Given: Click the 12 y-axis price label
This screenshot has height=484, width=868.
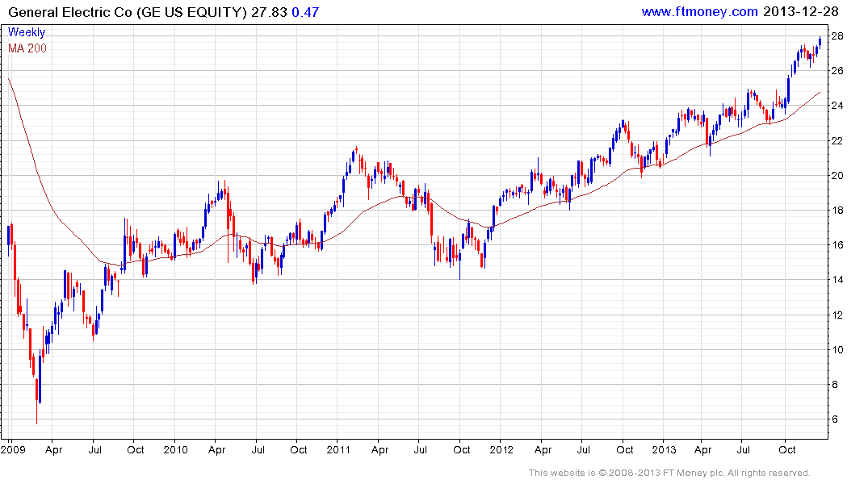Looking at the screenshot, I should tap(837, 315).
